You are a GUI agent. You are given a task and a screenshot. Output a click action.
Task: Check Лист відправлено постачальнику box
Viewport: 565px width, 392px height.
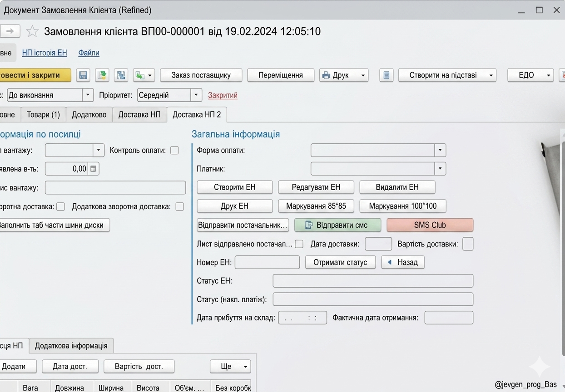(299, 244)
